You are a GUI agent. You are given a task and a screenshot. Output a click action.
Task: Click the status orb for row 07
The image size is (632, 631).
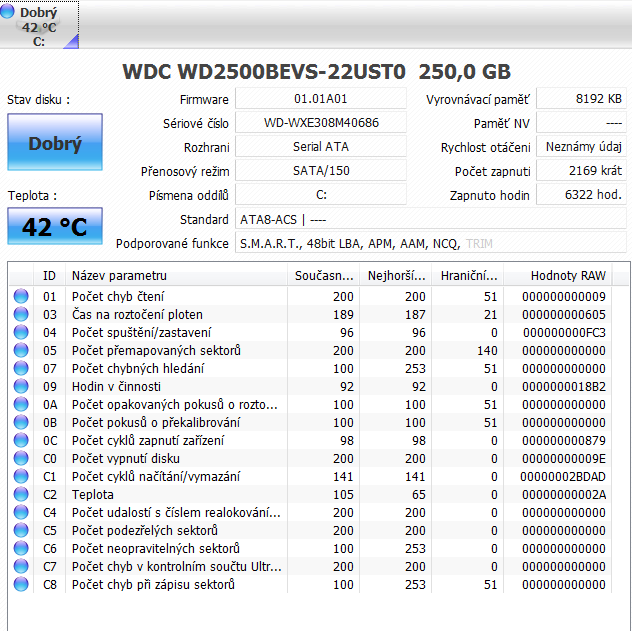tap(21, 368)
